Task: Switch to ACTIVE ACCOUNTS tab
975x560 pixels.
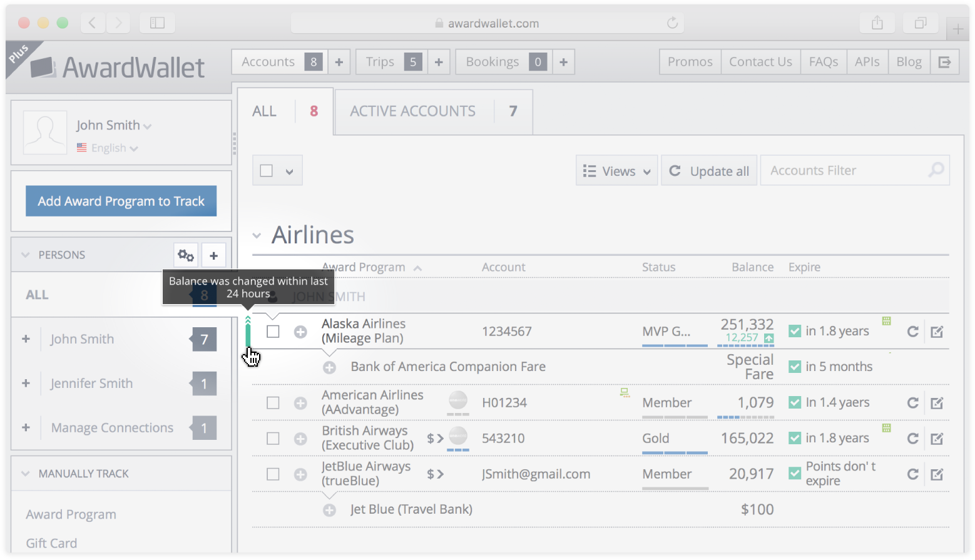Action: [434, 111]
